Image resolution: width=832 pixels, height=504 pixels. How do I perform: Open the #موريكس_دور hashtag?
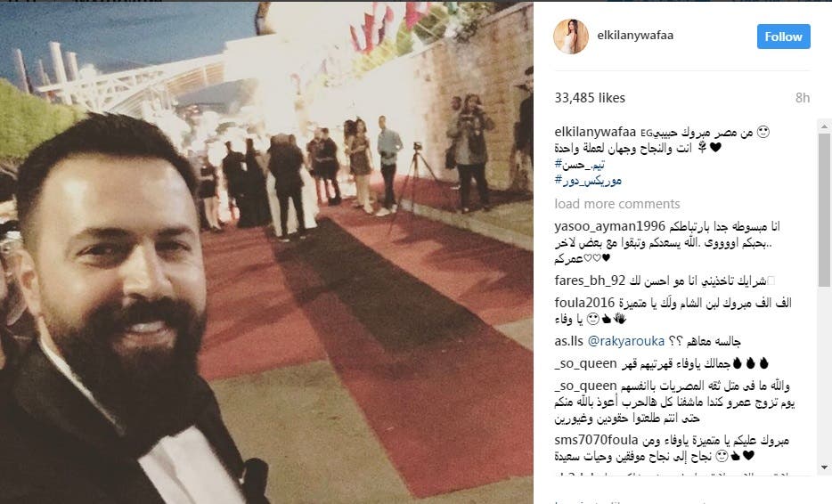pyautogui.click(x=588, y=181)
